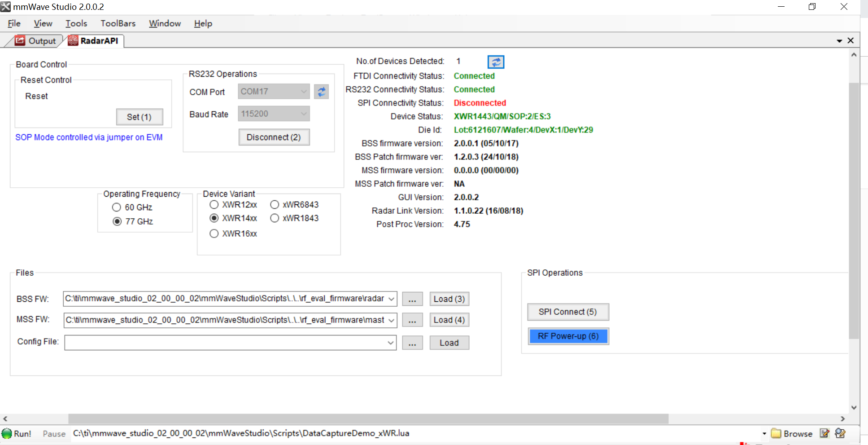Expand the BSS FW path dropdown
Screen dimensions: 868x445
391,299
